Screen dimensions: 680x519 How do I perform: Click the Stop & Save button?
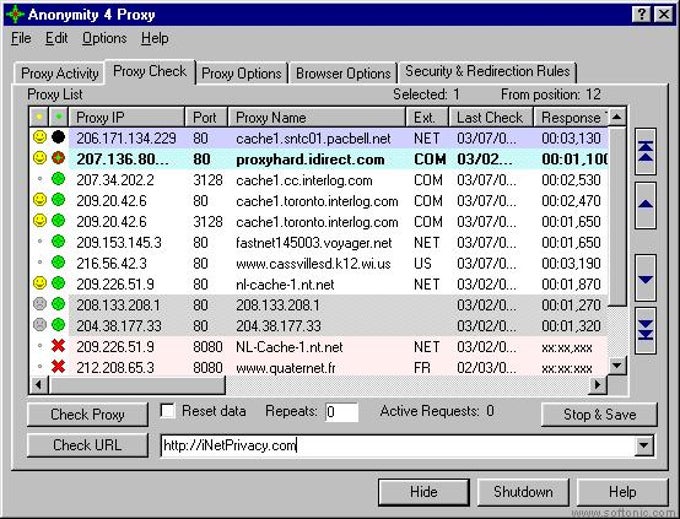point(599,415)
